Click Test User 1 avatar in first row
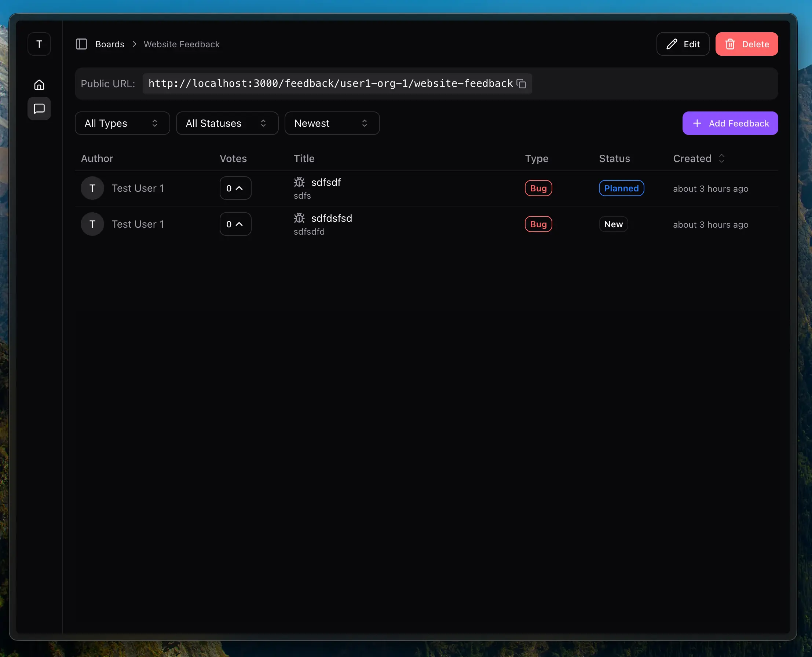 click(92, 188)
